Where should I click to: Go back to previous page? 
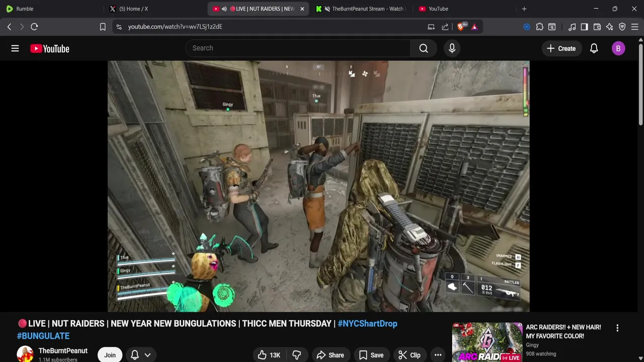(9, 27)
